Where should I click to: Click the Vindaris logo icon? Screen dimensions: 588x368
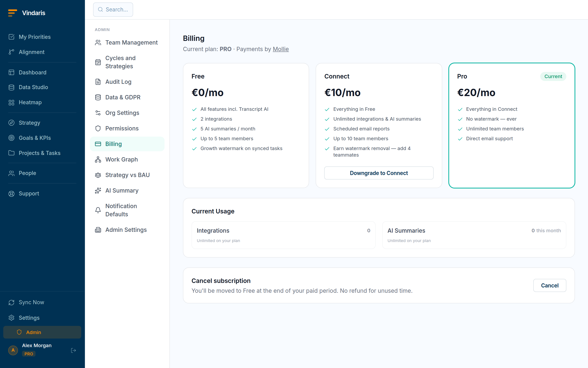click(x=12, y=13)
